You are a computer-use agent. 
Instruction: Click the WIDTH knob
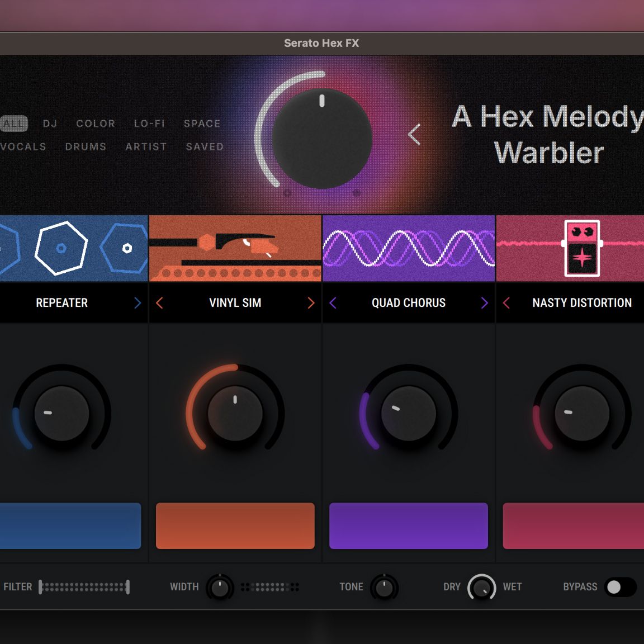220,588
